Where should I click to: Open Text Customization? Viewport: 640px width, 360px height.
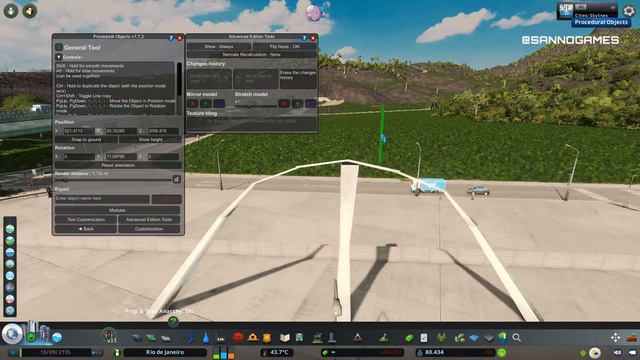(x=86, y=220)
